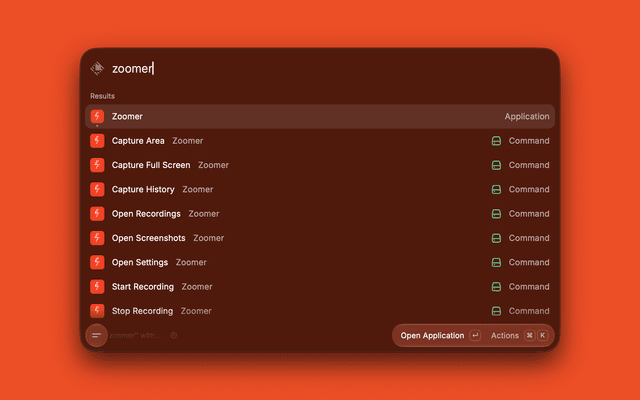Click the Zoomer icon beside Start Recording
Screen dimensions: 640x400
tap(97, 287)
